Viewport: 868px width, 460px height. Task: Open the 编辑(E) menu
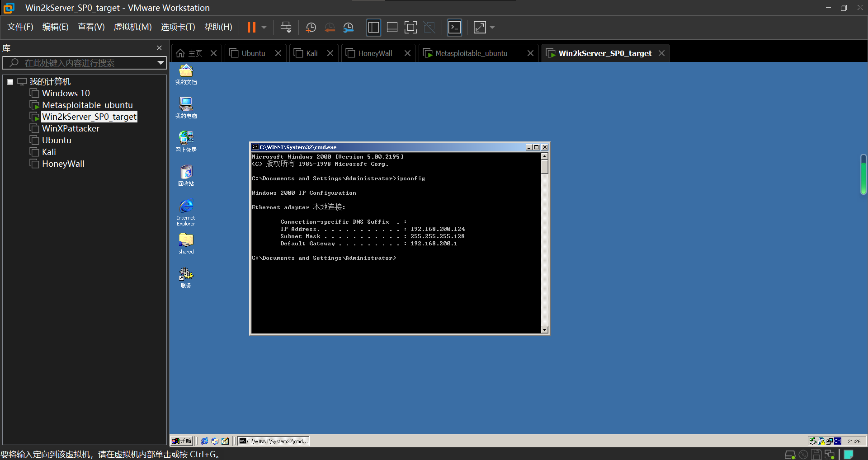[x=56, y=27]
